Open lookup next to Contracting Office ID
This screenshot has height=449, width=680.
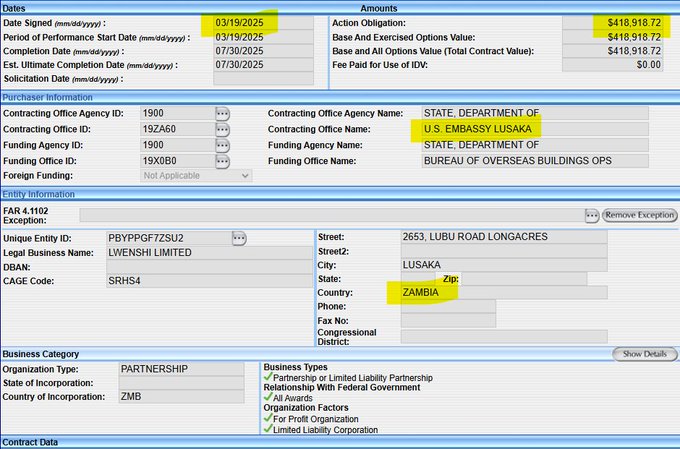222,130
